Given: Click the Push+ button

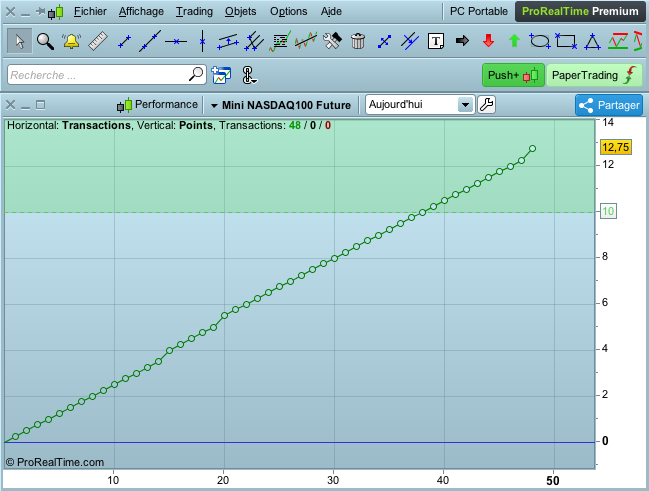Looking at the screenshot, I should pyautogui.click(x=513, y=75).
